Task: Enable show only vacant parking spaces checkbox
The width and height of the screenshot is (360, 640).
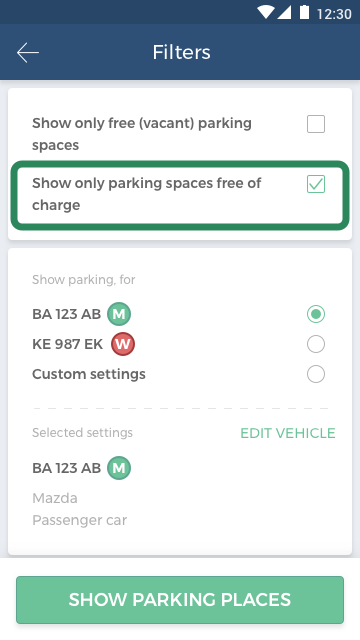Action: click(x=316, y=124)
